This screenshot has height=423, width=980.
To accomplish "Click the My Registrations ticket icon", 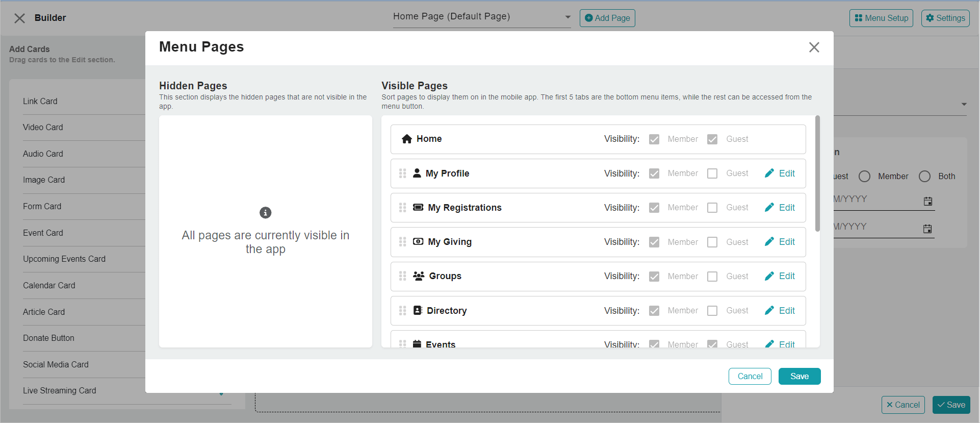I will tap(418, 207).
